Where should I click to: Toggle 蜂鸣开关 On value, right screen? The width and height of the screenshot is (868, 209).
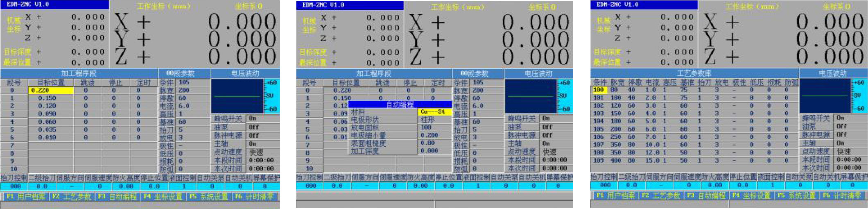(x=851, y=118)
